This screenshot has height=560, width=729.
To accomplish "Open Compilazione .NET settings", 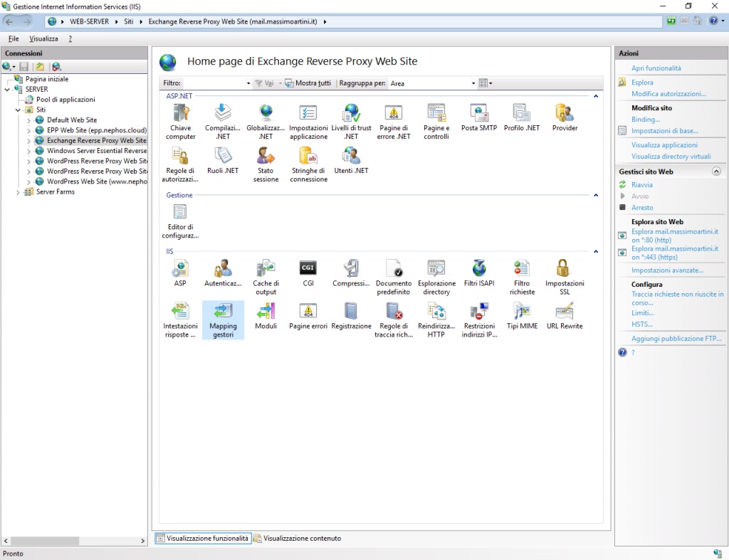I will click(x=223, y=122).
